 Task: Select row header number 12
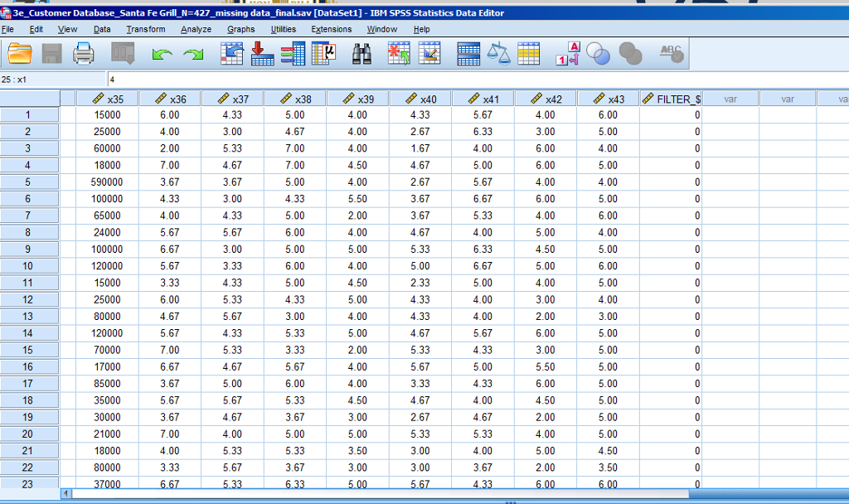point(29,299)
